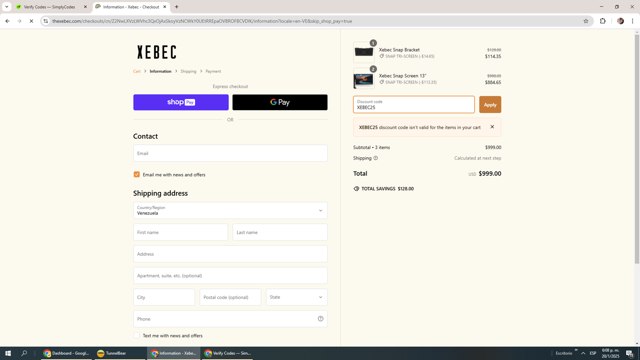Click the Last name field

280,232
